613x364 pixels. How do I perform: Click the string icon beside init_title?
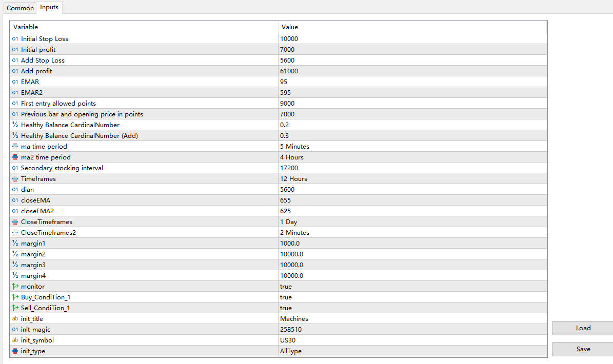(15, 319)
